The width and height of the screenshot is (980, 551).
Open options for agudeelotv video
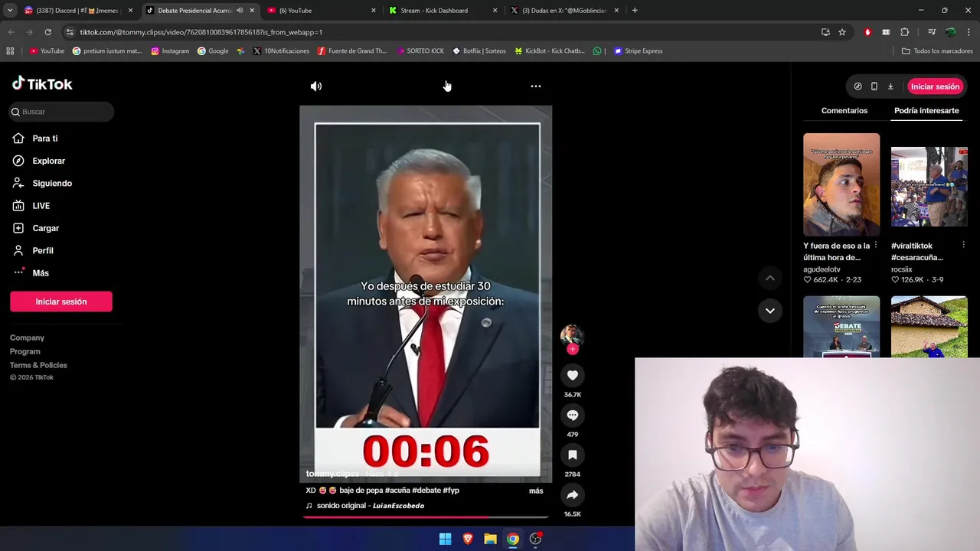coord(876,246)
